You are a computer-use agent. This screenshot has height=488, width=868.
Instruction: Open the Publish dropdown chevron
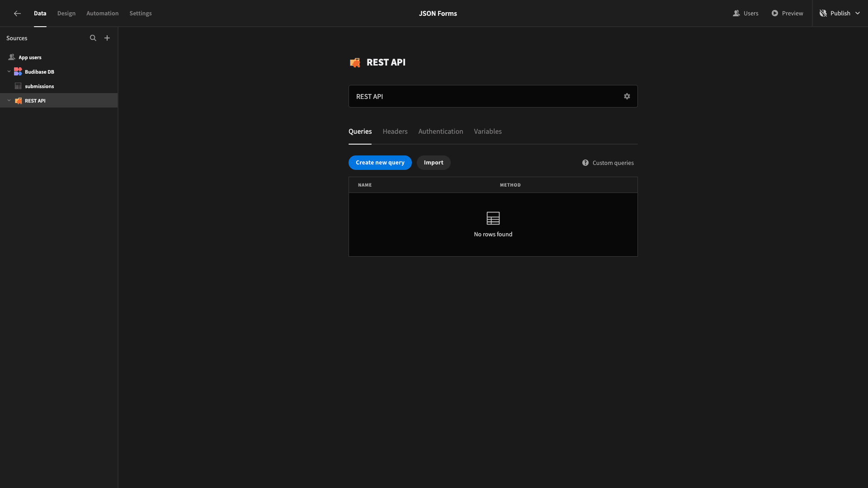tap(858, 13)
